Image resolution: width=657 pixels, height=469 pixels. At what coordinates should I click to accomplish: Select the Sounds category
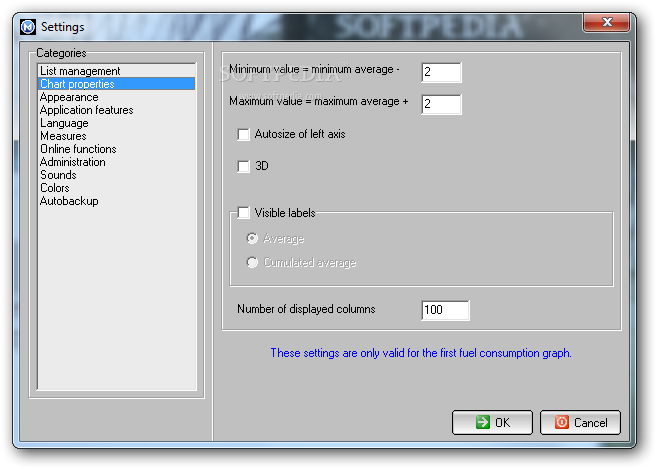click(x=116, y=175)
